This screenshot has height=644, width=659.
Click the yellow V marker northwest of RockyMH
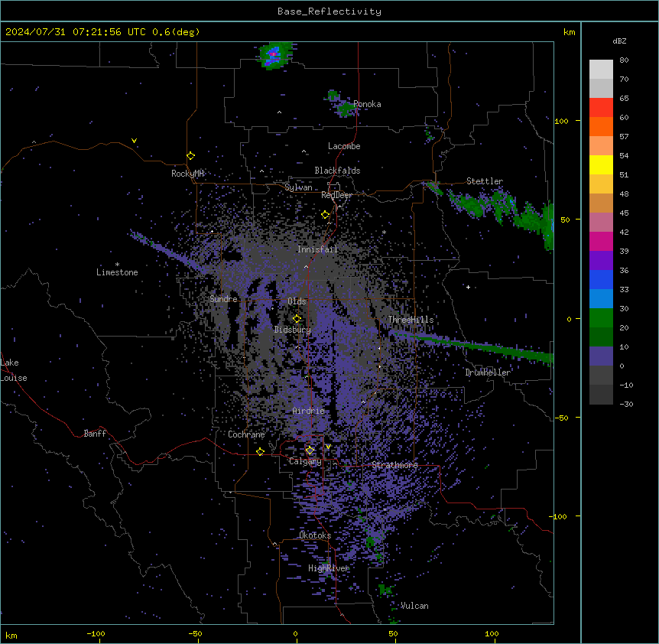(134, 141)
